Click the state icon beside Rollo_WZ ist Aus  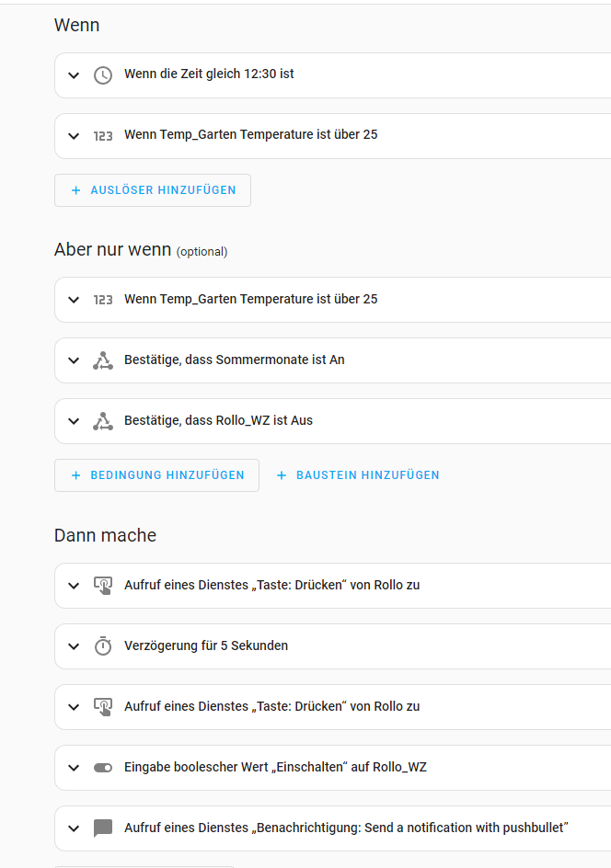click(103, 421)
